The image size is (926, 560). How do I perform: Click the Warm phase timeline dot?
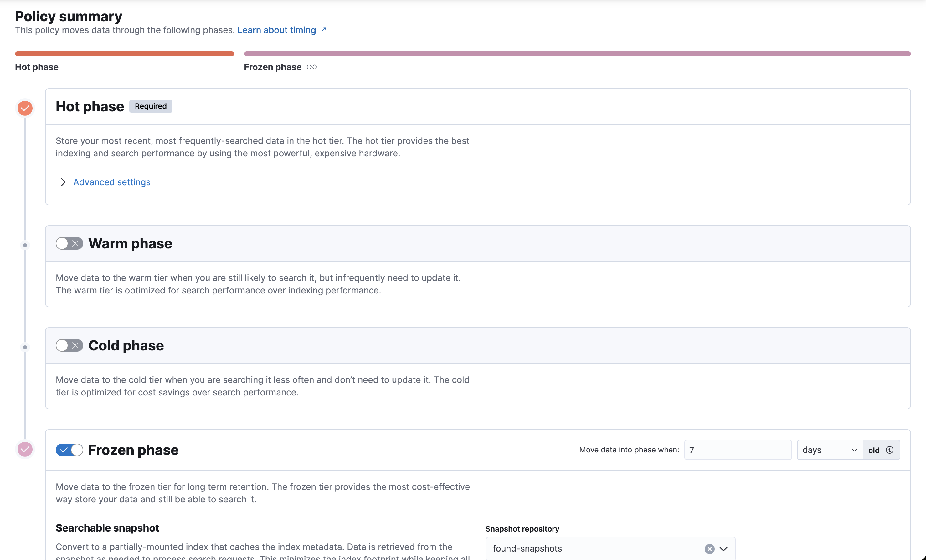point(25,245)
